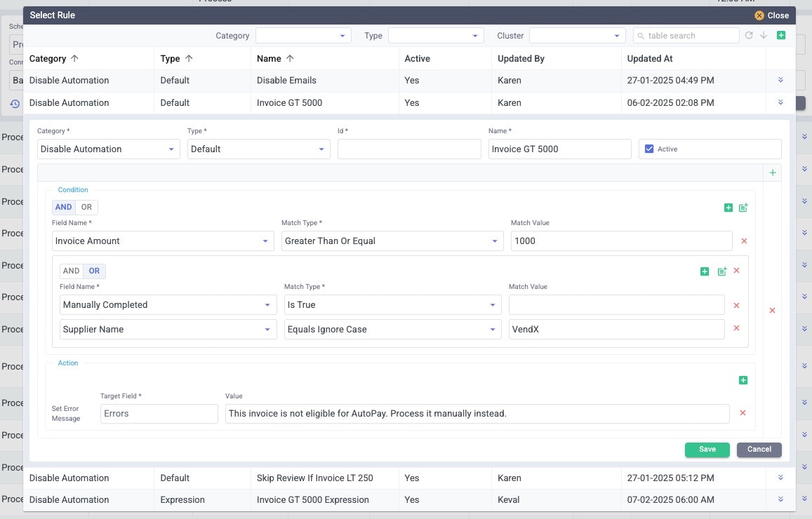This screenshot has height=519, width=812.
Task: Select AND in the nested condition group
Action: pyautogui.click(x=72, y=271)
